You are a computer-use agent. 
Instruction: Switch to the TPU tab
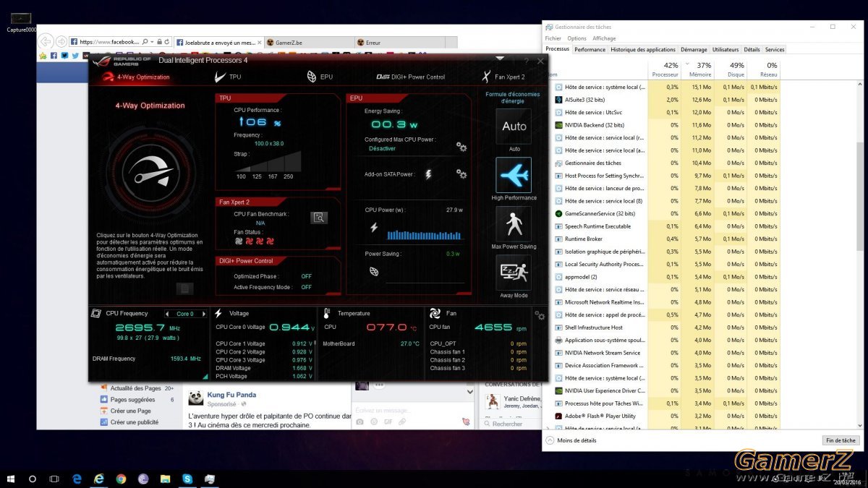coord(228,77)
